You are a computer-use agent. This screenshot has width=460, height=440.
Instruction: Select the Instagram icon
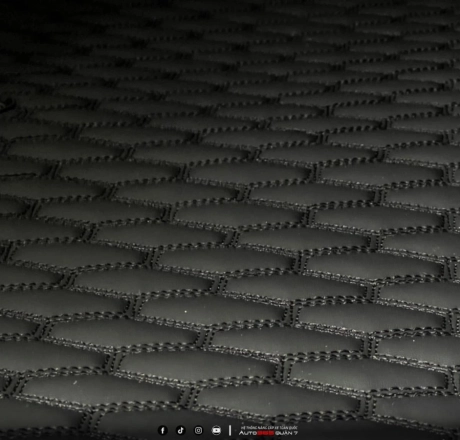tap(198, 430)
